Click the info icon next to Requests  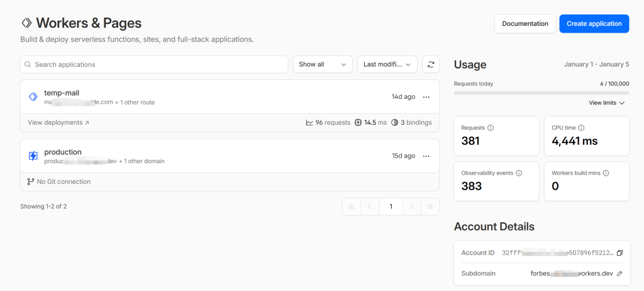coord(491,128)
